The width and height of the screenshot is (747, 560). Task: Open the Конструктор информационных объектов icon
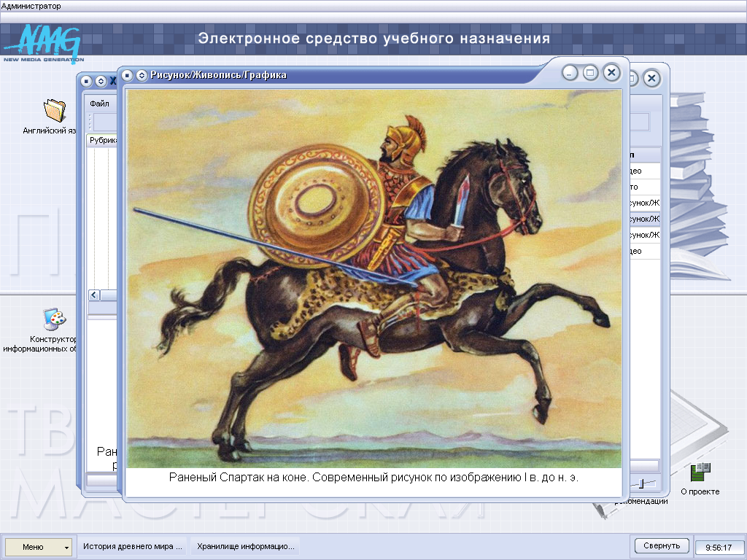[x=54, y=319]
